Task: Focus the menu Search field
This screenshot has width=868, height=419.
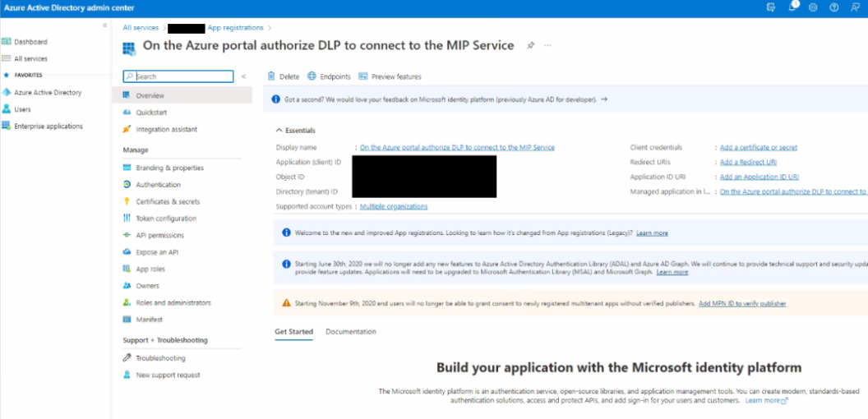Action: (178, 76)
